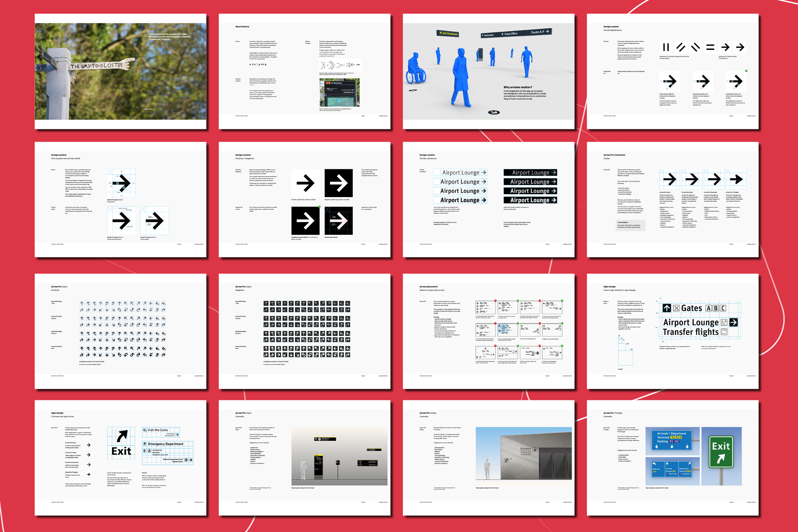
Task: Click the two vertical strokes symbol
Action: pyautogui.click(x=666, y=47)
